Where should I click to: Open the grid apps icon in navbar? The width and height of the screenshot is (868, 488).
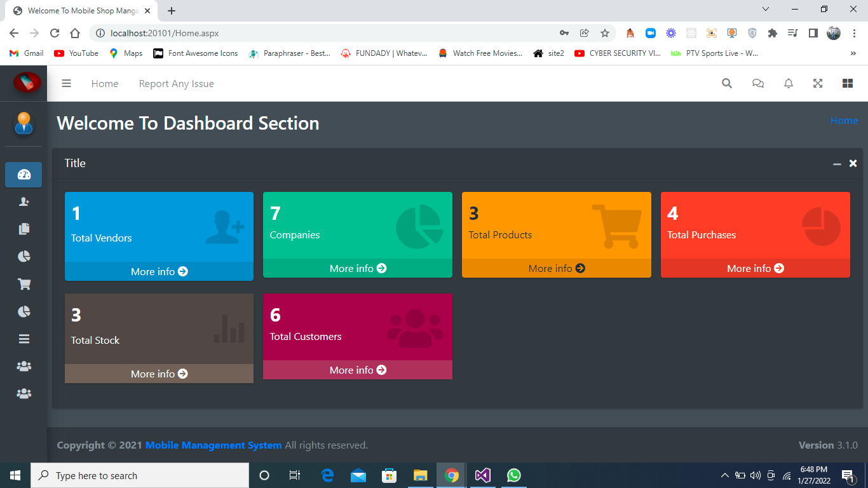848,83
